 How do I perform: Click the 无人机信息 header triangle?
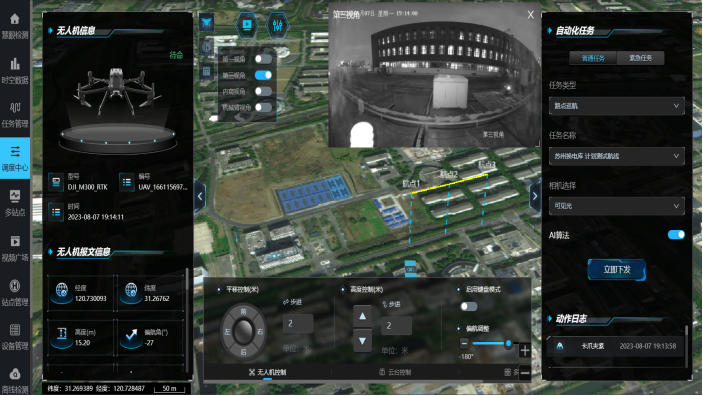51,30
